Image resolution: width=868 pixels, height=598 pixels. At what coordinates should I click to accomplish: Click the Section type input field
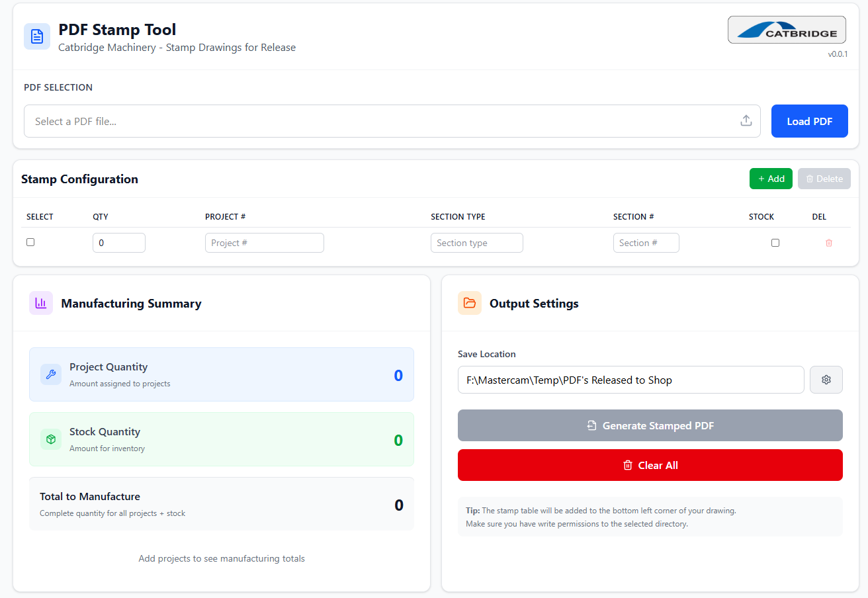477,243
